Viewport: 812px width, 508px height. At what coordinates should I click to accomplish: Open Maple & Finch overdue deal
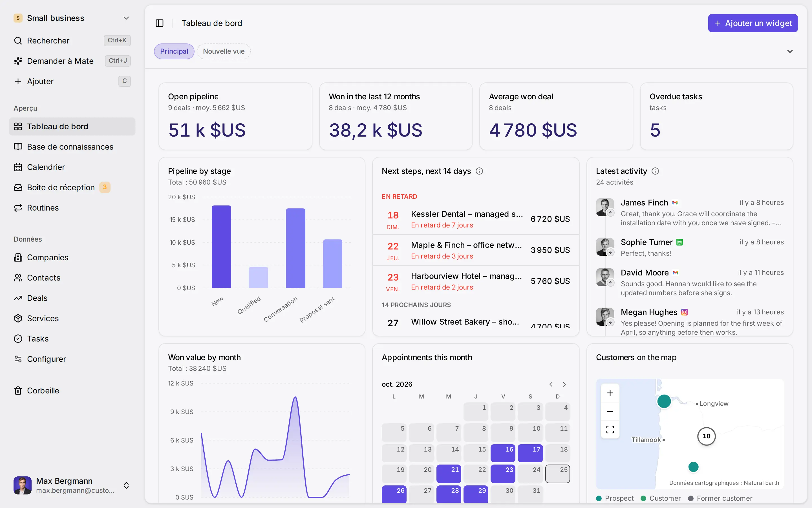(476, 250)
